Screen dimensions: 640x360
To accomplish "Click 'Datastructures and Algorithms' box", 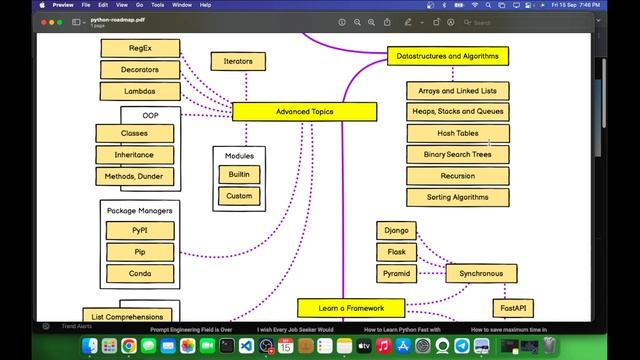I will [448, 56].
